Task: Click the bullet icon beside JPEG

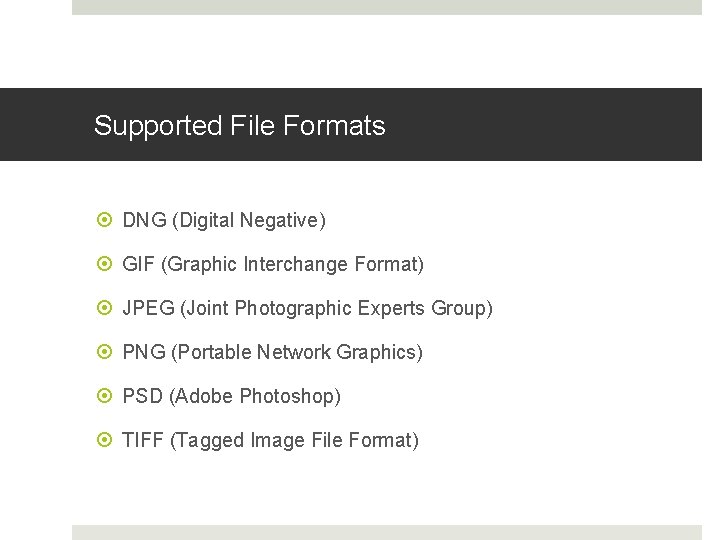Action: click(x=105, y=308)
